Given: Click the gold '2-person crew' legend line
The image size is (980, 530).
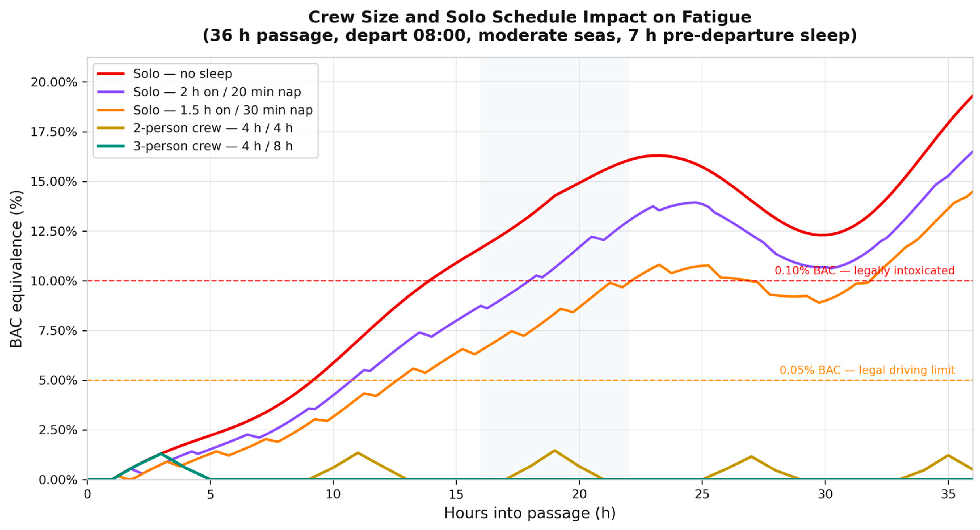Looking at the screenshot, I should click(x=111, y=128).
